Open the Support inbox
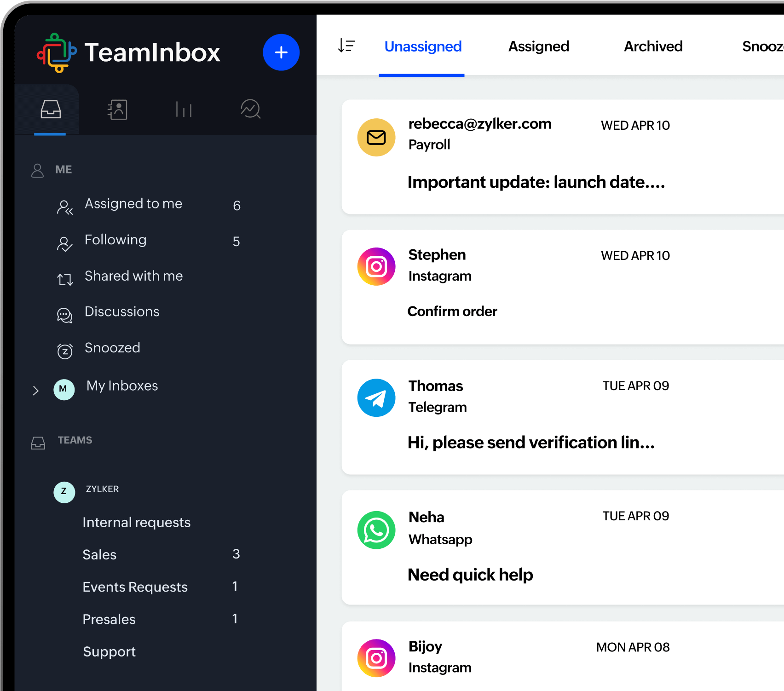 [110, 652]
